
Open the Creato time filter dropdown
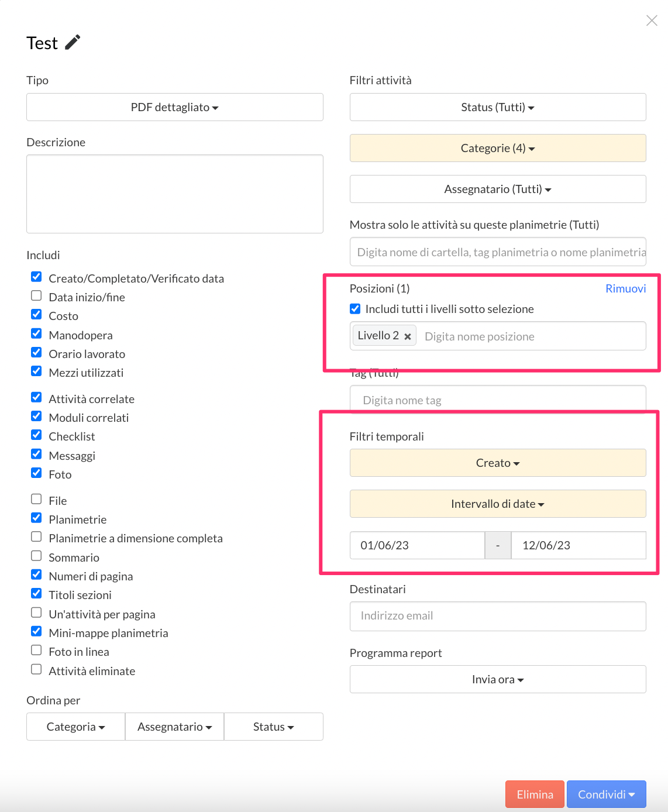pyautogui.click(x=497, y=463)
